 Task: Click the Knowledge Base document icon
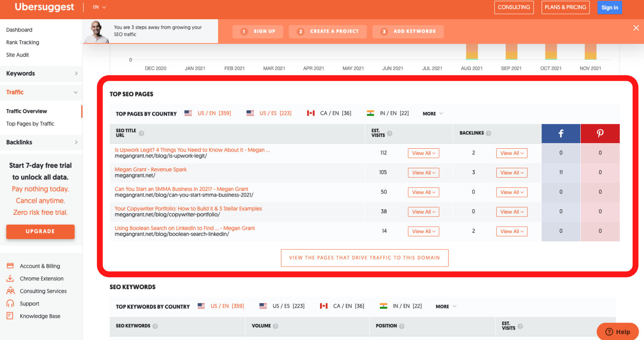[x=10, y=316]
